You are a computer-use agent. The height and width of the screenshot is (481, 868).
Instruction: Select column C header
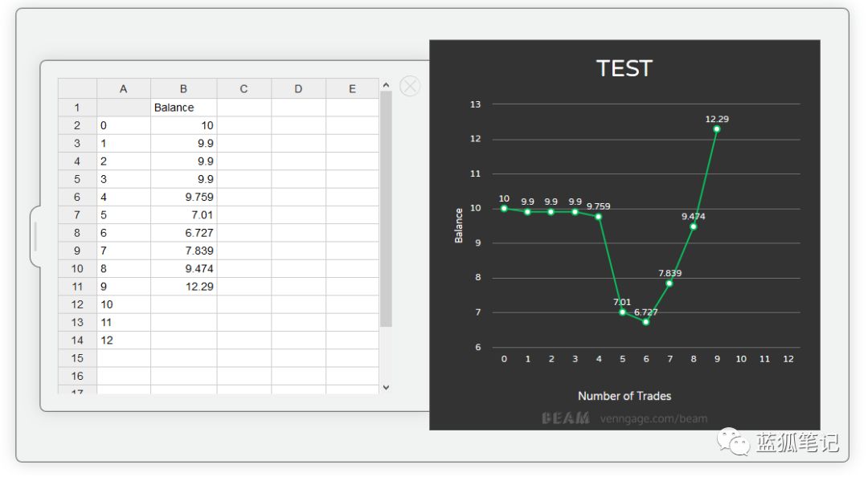point(244,89)
